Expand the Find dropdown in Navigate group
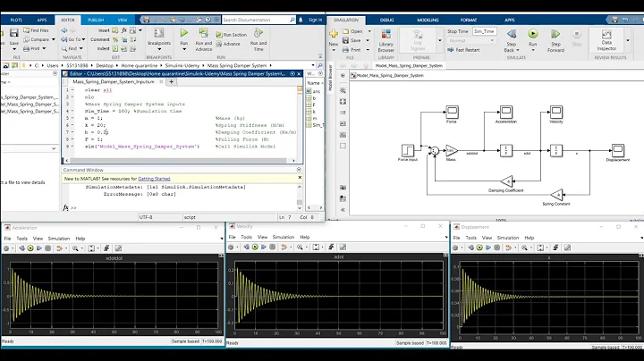Viewport: 644px width, 361px height. 80,48
